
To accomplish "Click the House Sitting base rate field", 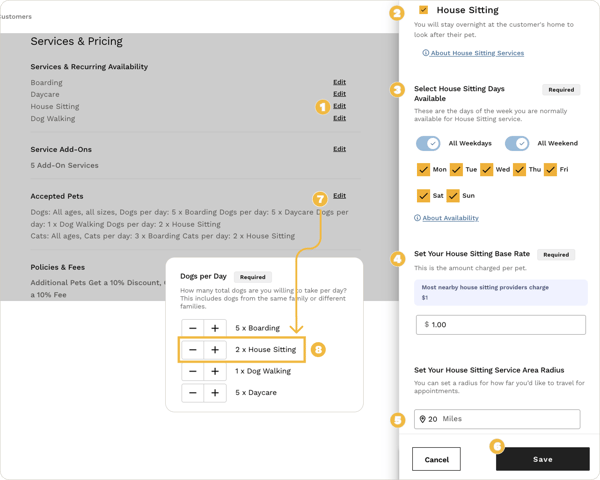I will (x=500, y=325).
